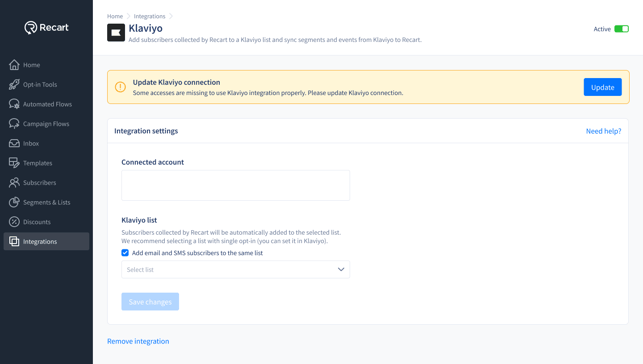Click the Inbox envelope icon

tap(14, 143)
